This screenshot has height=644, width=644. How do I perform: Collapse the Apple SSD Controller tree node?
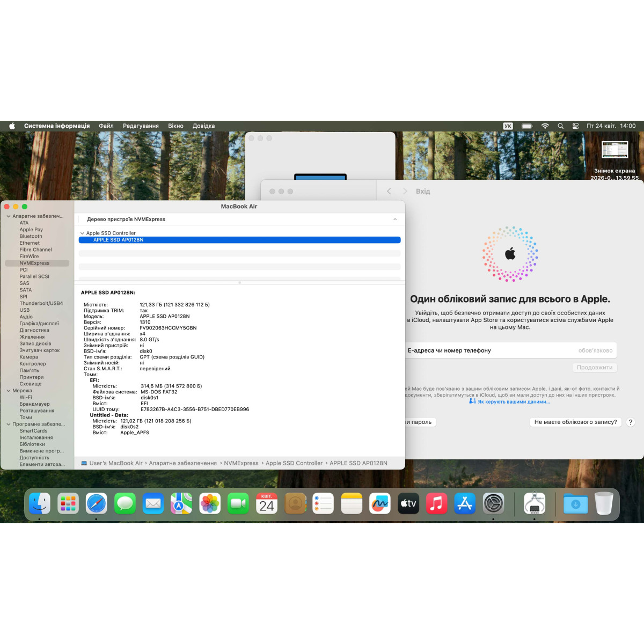(82, 233)
